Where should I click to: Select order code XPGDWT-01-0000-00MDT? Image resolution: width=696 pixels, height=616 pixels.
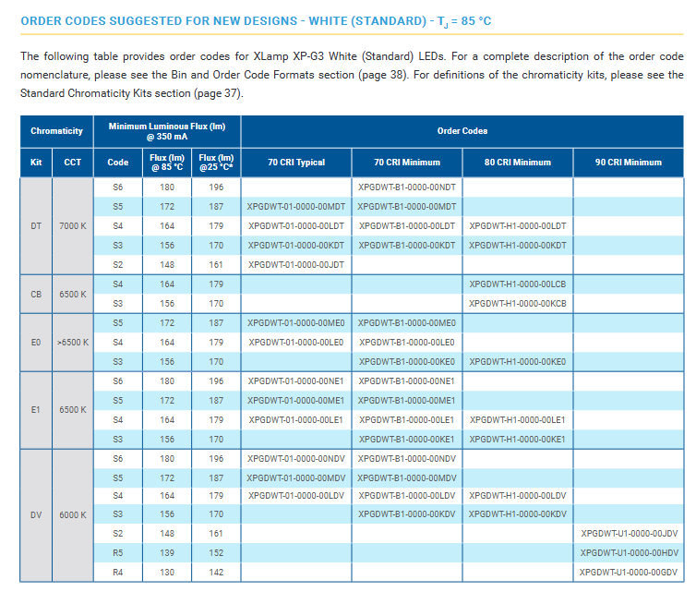point(296,207)
